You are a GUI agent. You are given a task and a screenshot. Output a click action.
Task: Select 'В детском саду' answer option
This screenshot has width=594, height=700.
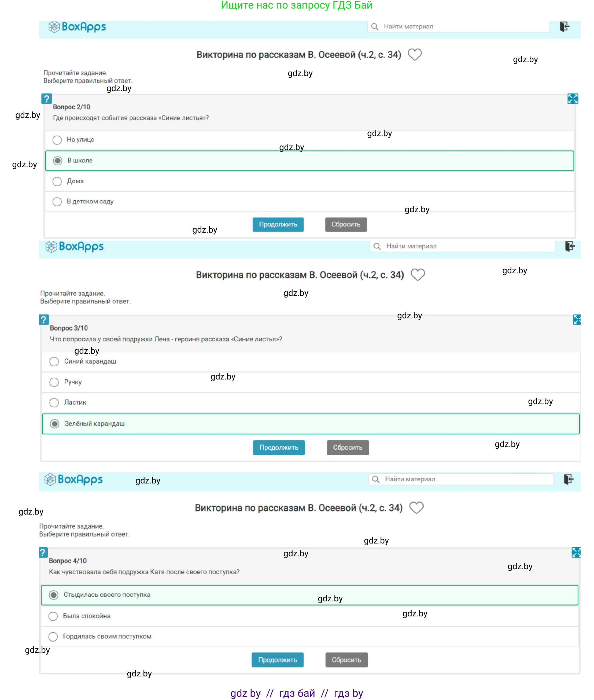(57, 202)
